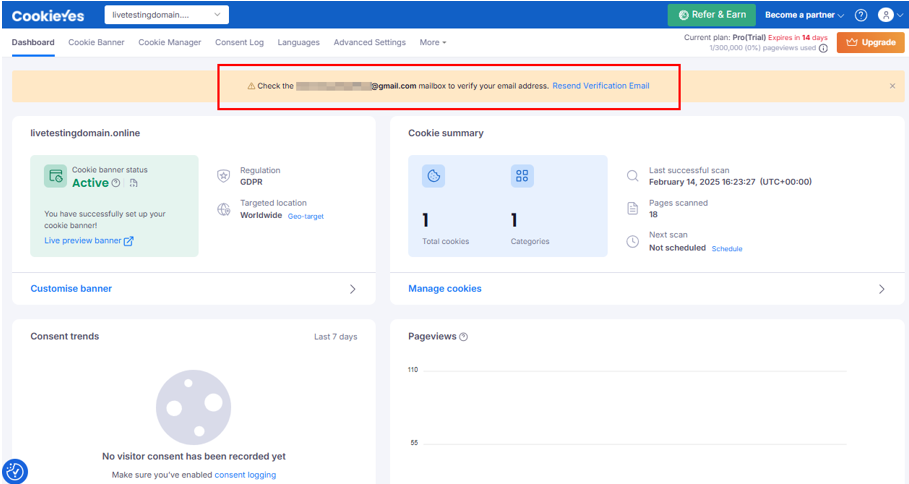The height and width of the screenshot is (484, 909).
Task: Open the Customise banner chevron arrow
Action: point(352,289)
